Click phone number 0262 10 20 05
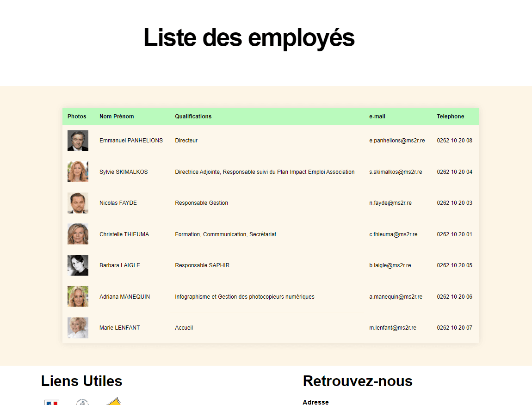 pyautogui.click(x=454, y=265)
